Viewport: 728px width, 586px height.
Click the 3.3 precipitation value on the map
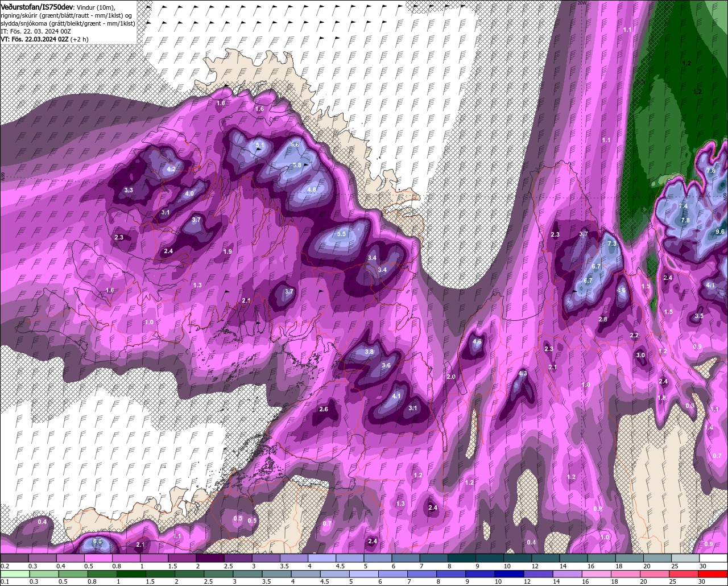[129, 190]
